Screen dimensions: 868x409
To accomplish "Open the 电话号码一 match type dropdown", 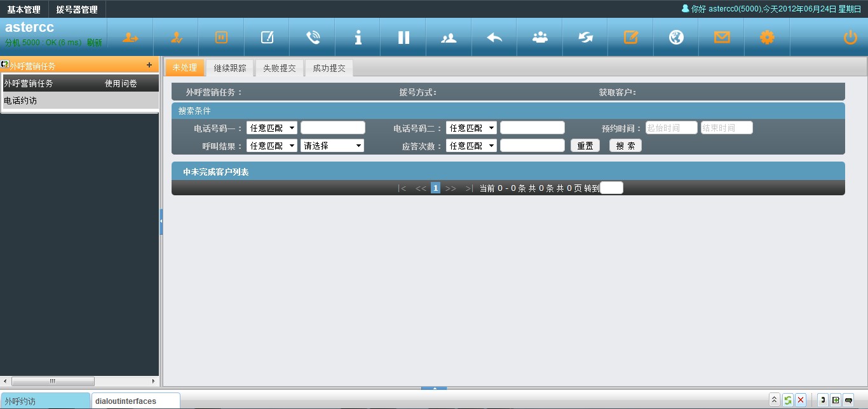I will point(271,128).
